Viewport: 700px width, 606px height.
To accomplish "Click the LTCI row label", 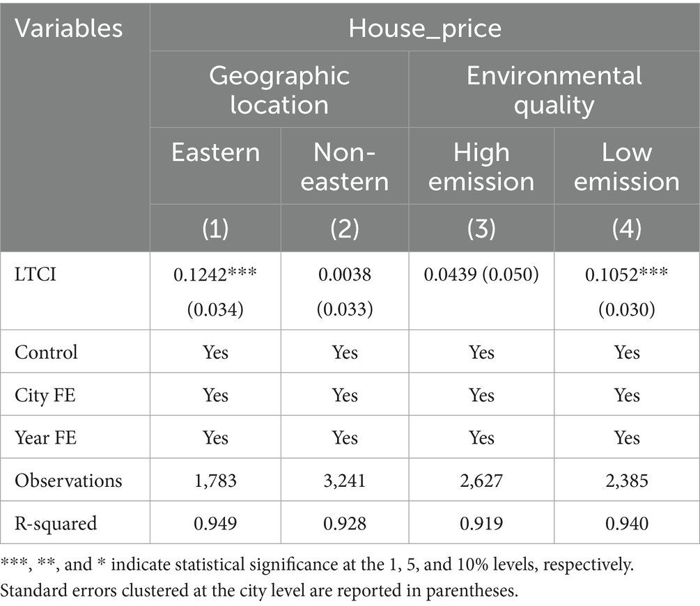I will (36, 274).
